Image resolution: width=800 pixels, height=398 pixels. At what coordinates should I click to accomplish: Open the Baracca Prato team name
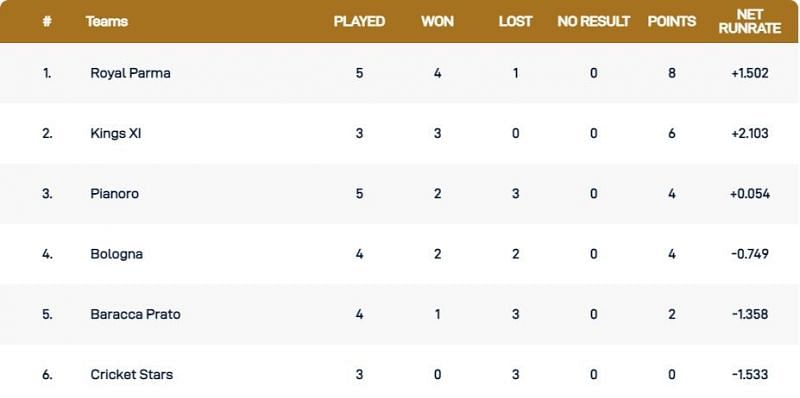135,314
